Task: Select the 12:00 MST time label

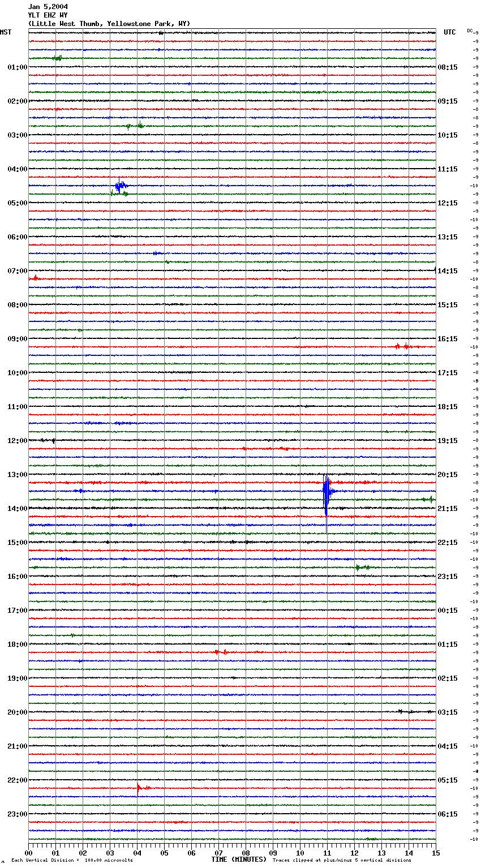Action: tap(17, 441)
